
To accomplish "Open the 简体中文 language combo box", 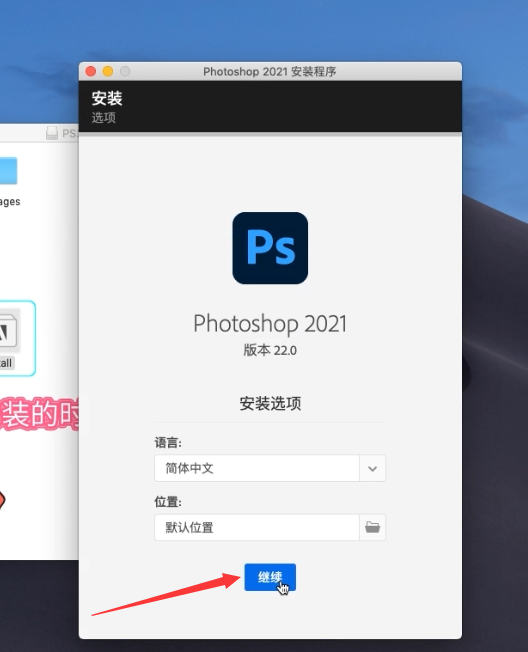I will 270,469.
